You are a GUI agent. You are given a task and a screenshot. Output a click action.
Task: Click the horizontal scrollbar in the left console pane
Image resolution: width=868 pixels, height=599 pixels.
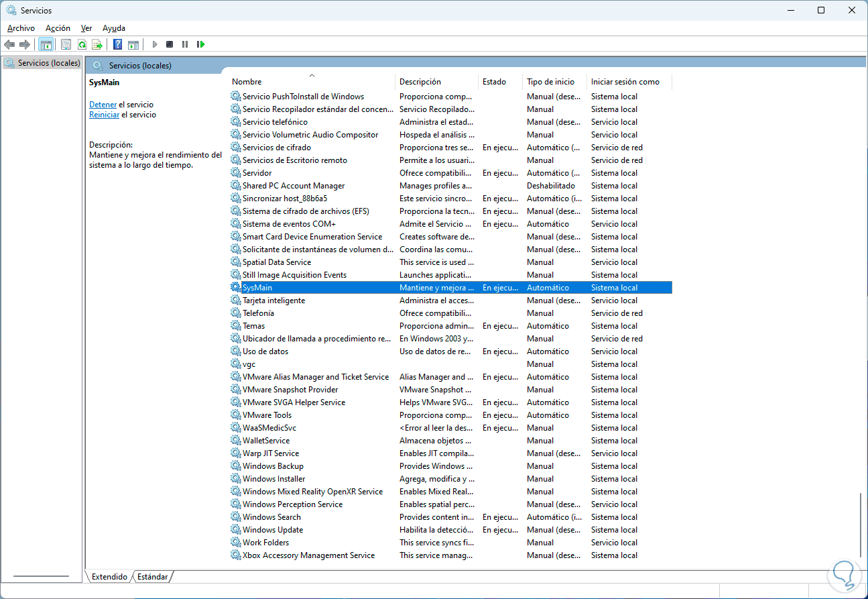click(x=41, y=576)
